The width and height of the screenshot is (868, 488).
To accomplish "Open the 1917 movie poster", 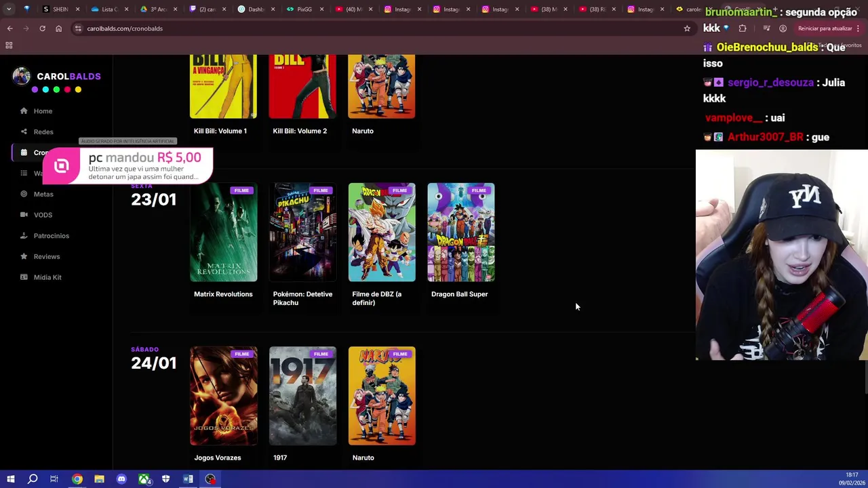I will [x=302, y=396].
